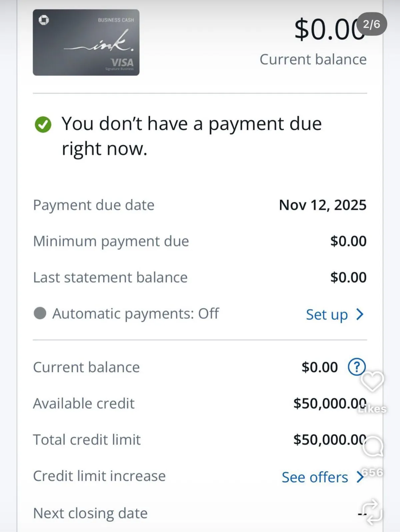The image size is (400, 532).
Task: Expand the See offers chevron
Action: tap(359, 477)
